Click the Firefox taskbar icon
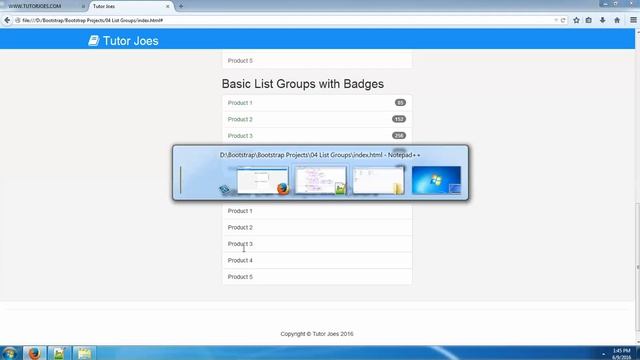 click(34, 353)
